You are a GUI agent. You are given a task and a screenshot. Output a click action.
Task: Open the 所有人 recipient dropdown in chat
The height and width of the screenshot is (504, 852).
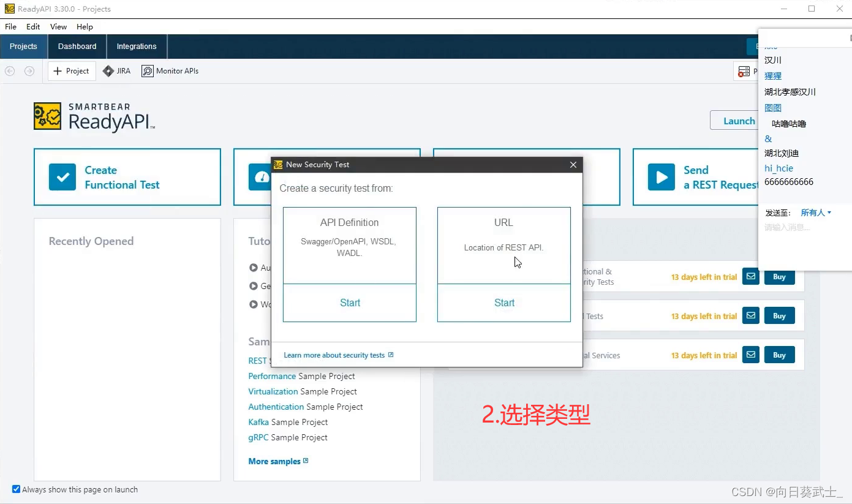pos(816,213)
